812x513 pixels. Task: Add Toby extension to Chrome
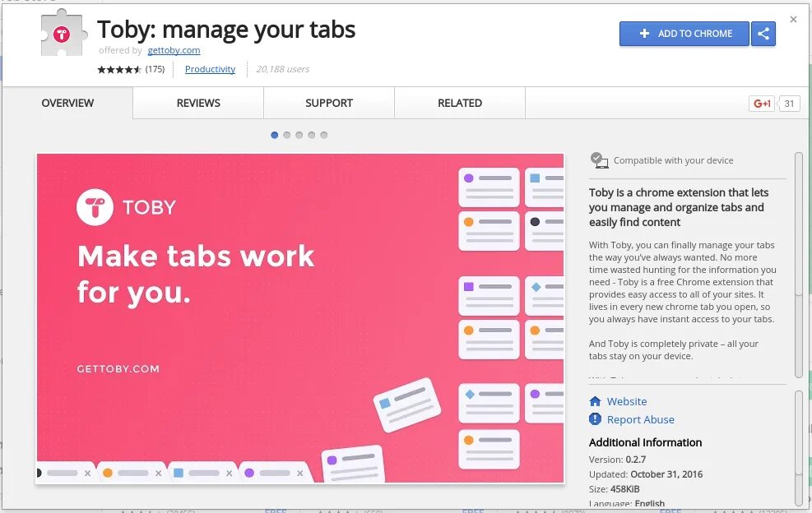pos(684,34)
